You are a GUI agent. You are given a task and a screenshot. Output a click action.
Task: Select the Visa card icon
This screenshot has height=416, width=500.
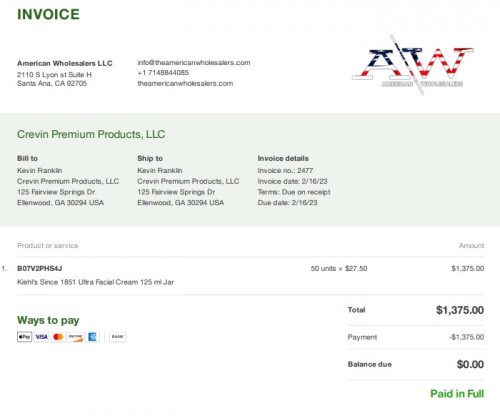tap(41, 337)
